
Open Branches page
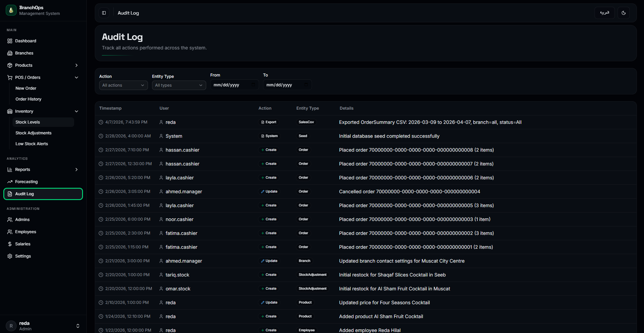point(43,53)
